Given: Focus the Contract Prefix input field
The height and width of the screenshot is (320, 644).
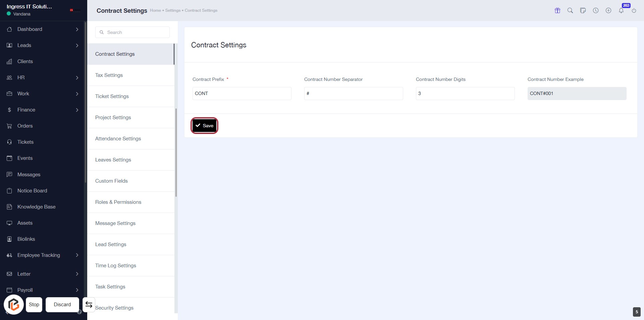Looking at the screenshot, I should click(x=241, y=93).
